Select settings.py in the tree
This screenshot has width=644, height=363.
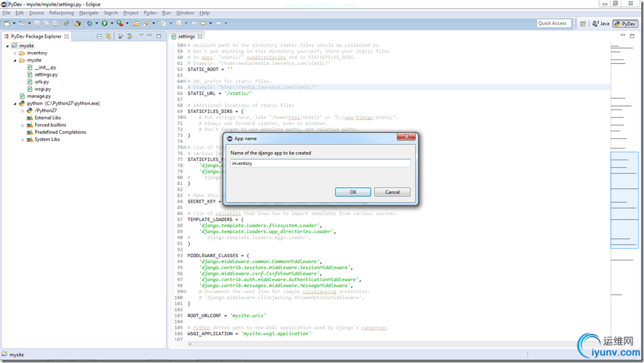coord(46,74)
